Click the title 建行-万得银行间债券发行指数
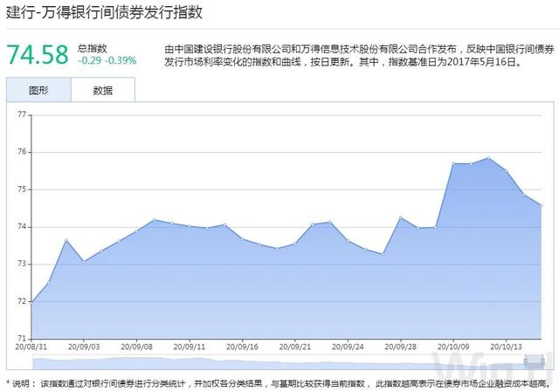Viewport: 559px width, 392px height. (x=104, y=12)
